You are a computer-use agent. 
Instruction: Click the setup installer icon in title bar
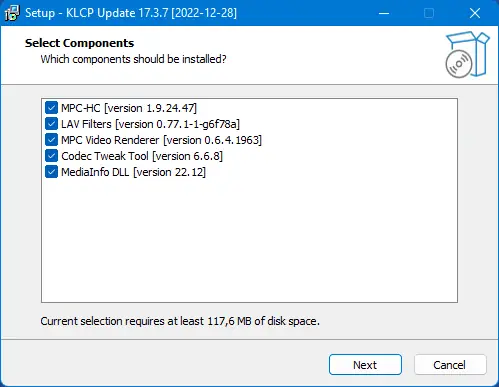point(12,13)
